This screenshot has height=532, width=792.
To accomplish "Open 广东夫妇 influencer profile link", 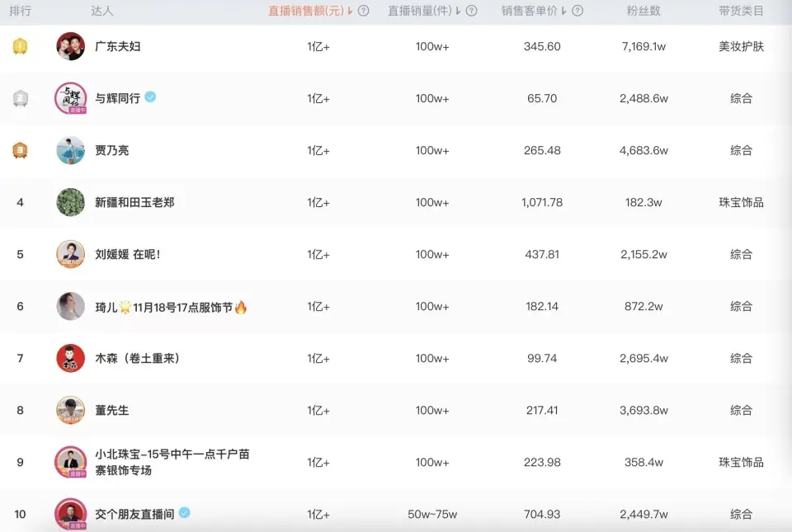I will pos(117,46).
